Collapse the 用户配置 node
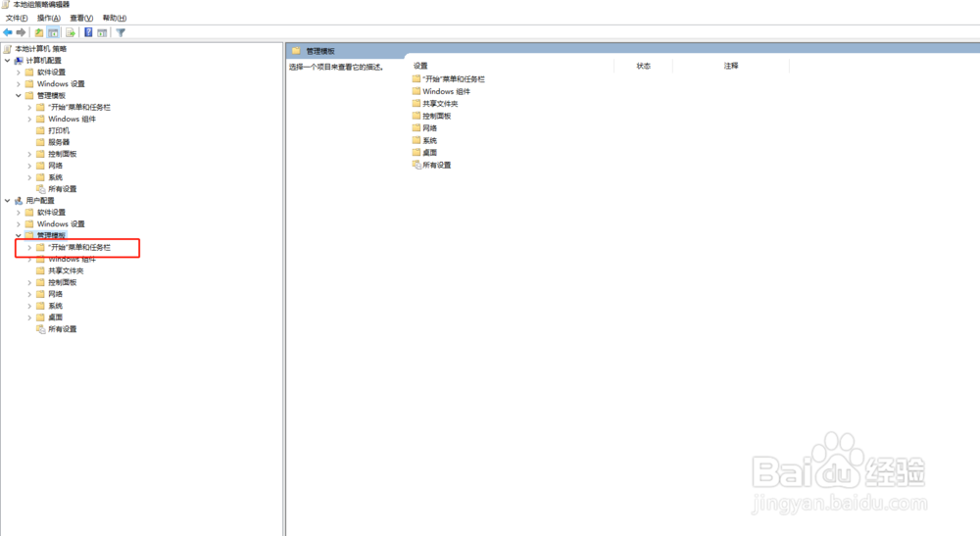 (8, 201)
